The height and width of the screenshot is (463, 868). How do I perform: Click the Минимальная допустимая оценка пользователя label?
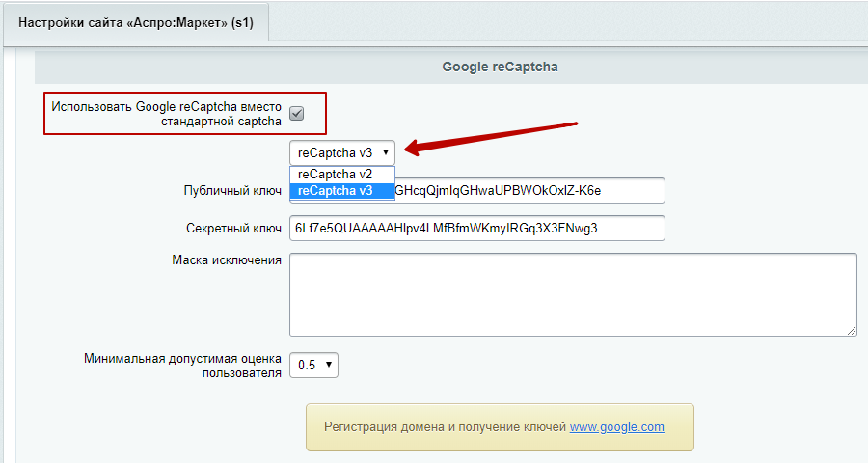(x=182, y=366)
